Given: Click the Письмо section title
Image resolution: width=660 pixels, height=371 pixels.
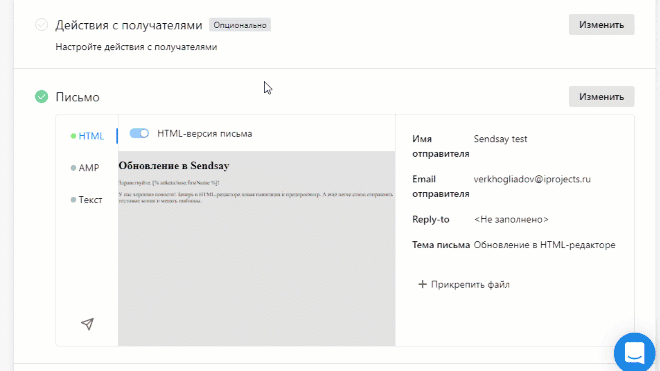Looking at the screenshot, I should [x=77, y=97].
